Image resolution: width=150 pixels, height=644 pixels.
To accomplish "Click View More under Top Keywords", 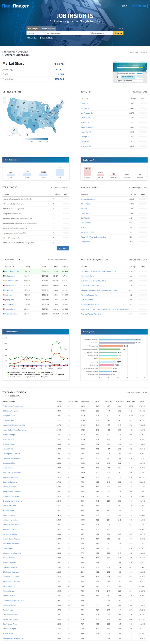I will (63, 248).
